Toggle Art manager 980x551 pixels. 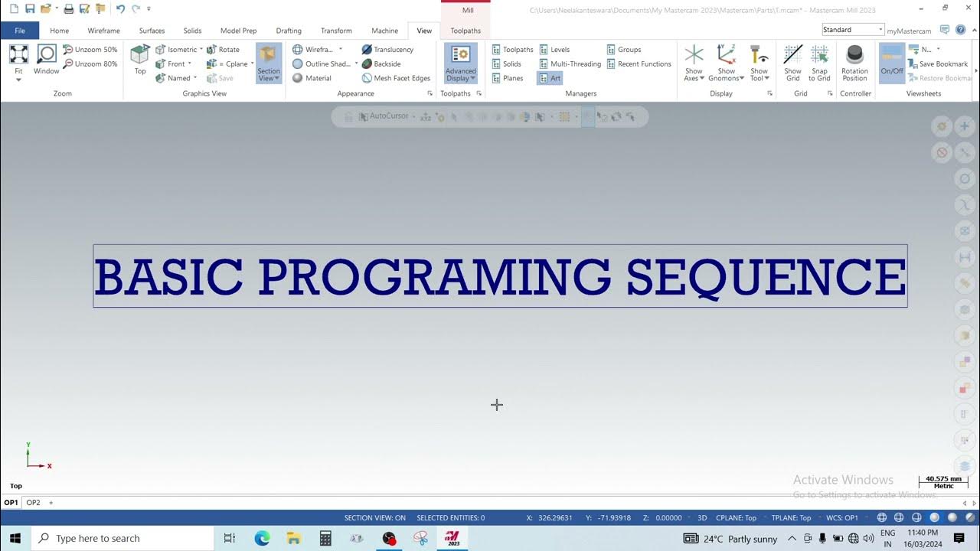(550, 78)
